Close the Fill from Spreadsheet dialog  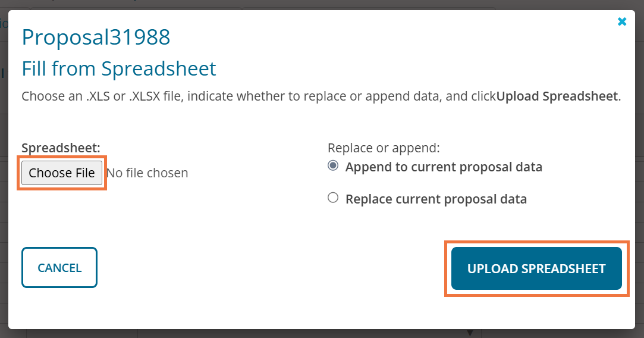[x=622, y=22]
